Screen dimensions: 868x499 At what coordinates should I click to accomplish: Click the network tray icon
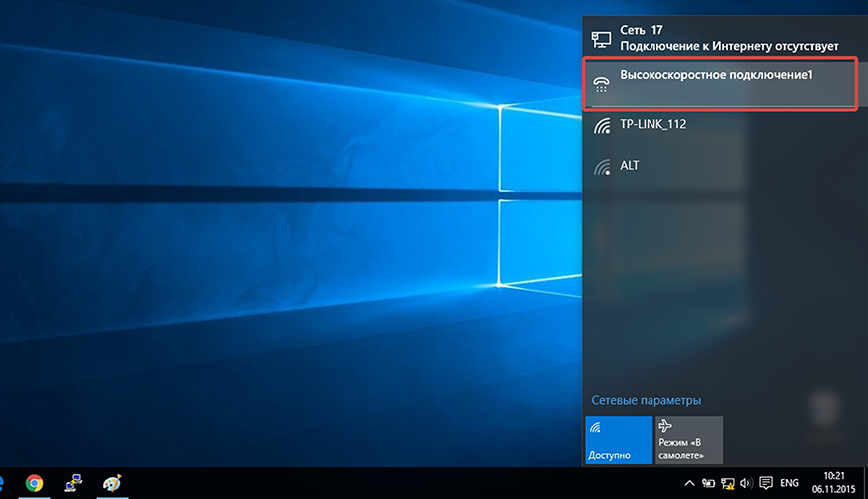728,483
